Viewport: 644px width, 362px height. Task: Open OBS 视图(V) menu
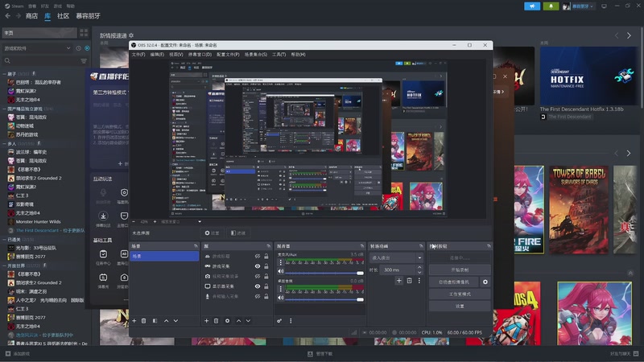point(176,54)
